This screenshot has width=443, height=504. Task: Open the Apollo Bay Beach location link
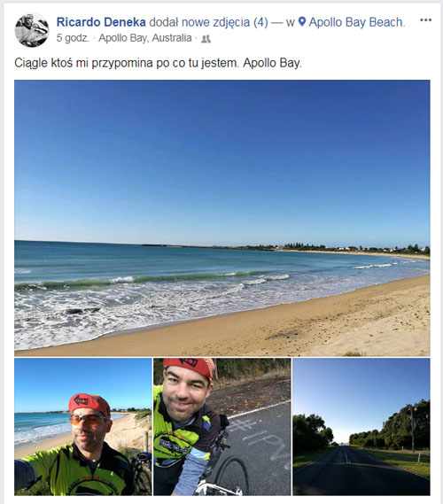click(356, 22)
